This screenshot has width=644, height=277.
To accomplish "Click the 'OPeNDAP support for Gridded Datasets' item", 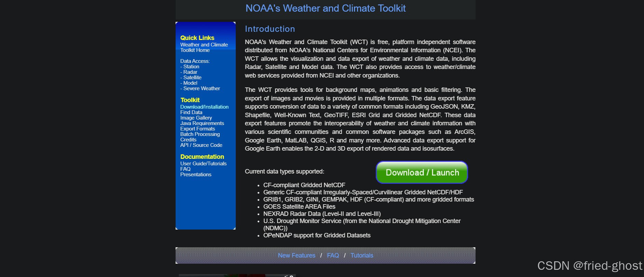I will tap(317, 235).
